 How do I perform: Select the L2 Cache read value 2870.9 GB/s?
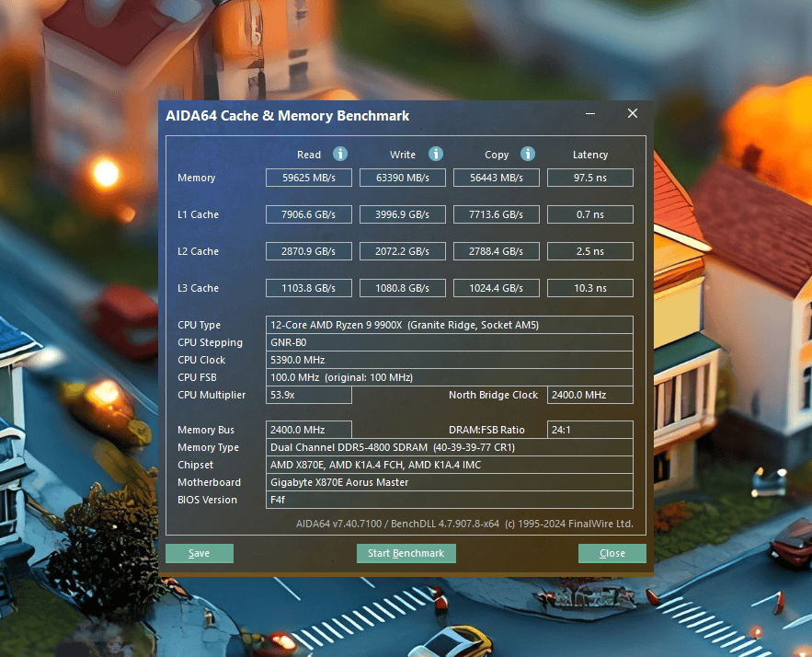[x=309, y=251]
